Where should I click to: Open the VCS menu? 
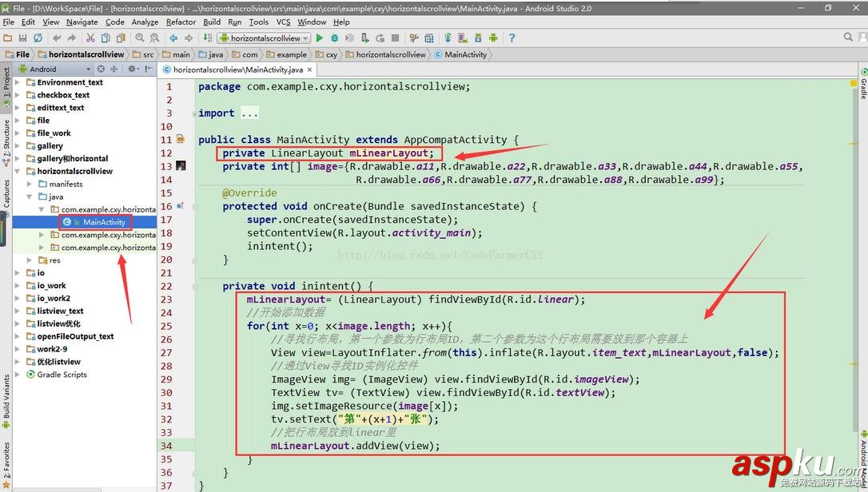click(x=285, y=22)
